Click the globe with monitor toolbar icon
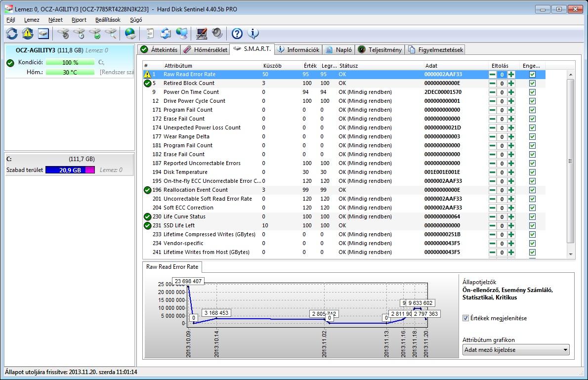Viewport: 588px width, 380px height. point(182,34)
